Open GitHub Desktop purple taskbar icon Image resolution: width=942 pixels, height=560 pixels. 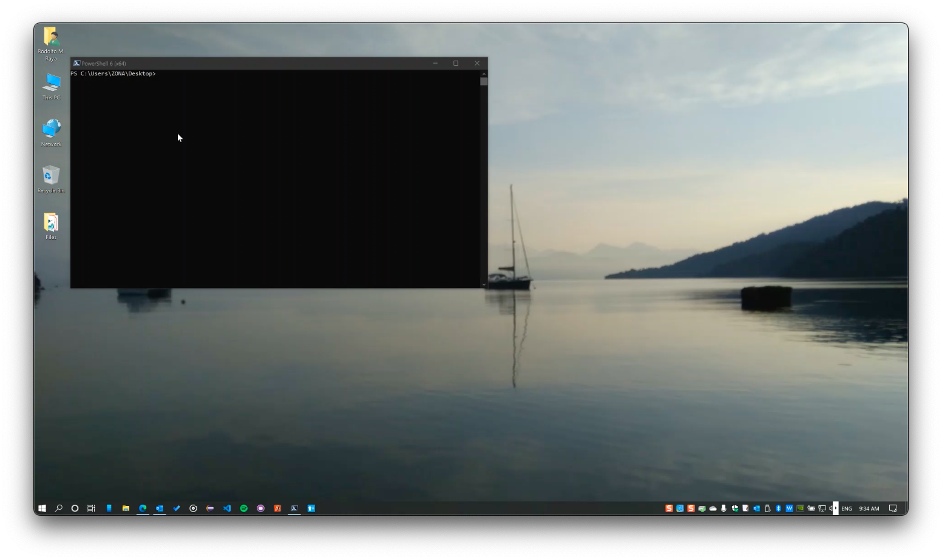point(260,508)
